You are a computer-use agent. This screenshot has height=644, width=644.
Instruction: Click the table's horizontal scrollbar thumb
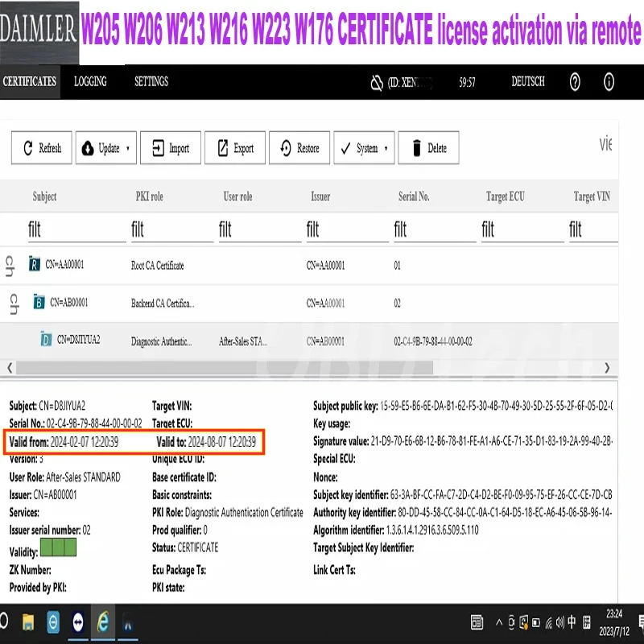point(225,368)
